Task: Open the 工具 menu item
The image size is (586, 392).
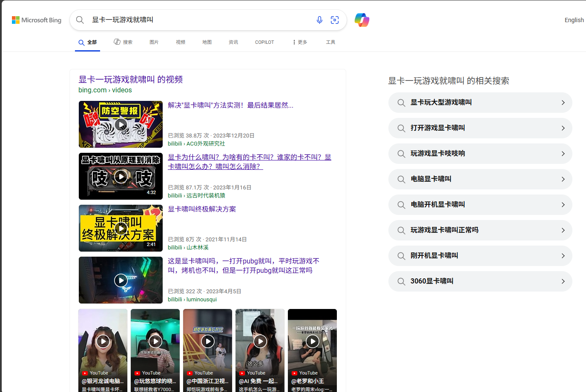Action: [x=330, y=42]
